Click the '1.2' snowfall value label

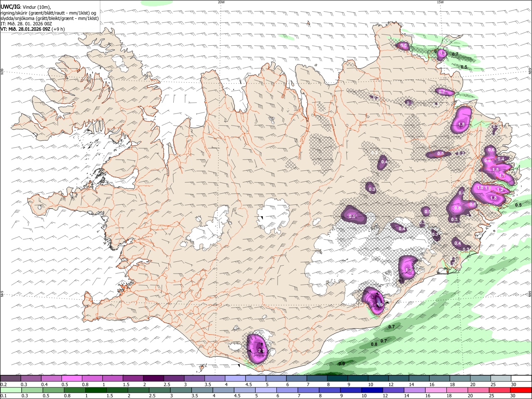click(500, 190)
